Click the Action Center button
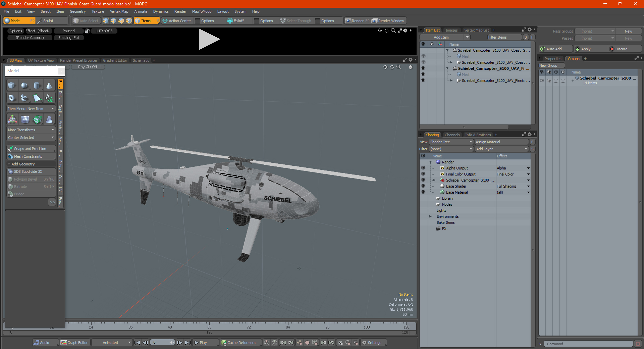 click(177, 21)
